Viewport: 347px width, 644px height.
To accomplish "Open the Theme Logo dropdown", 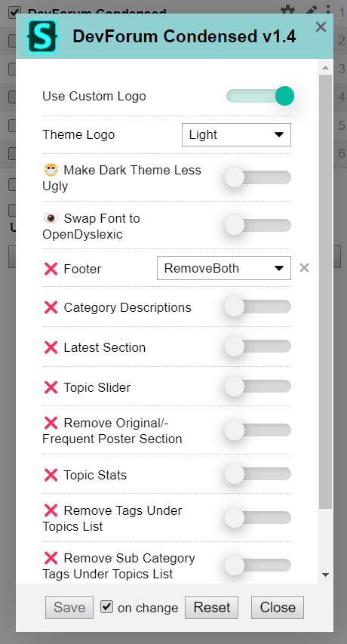I will 236,134.
